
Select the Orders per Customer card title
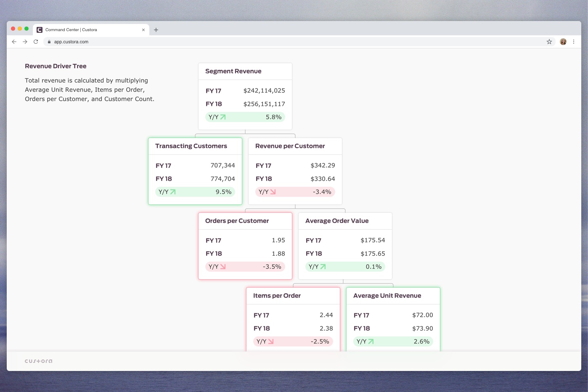click(x=237, y=221)
